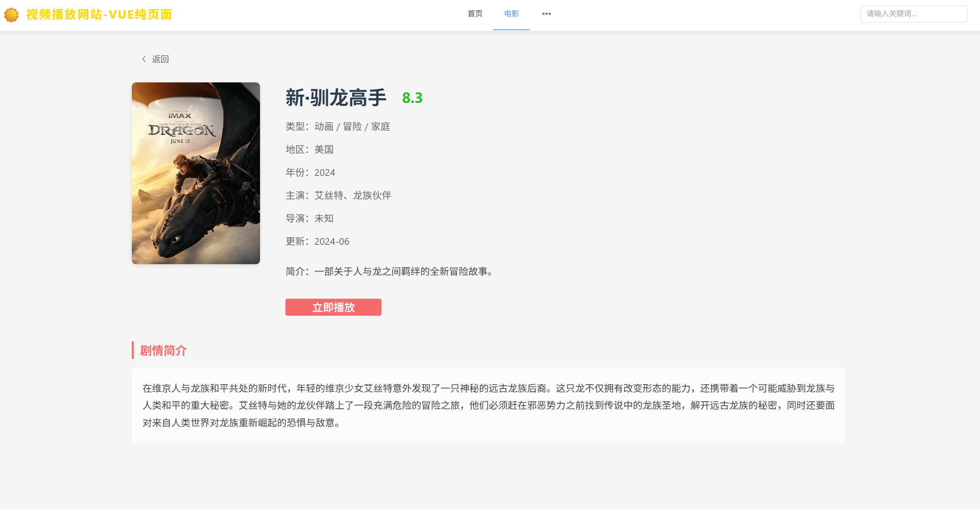Click the sun logo icon in the header
Image resolution: width=980 pixels, height=509 pixels.
(x=11, y=14)
